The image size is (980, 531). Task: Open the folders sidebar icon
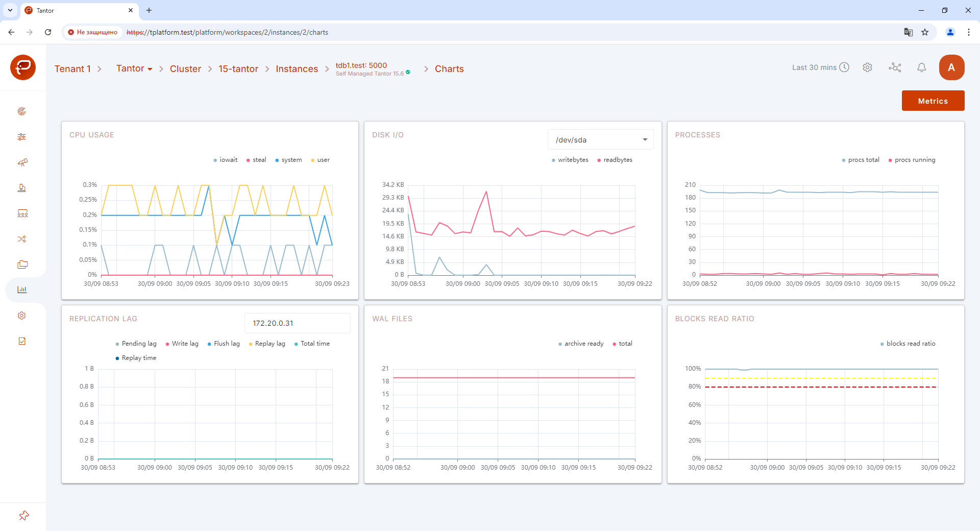[x=22, y=264]
